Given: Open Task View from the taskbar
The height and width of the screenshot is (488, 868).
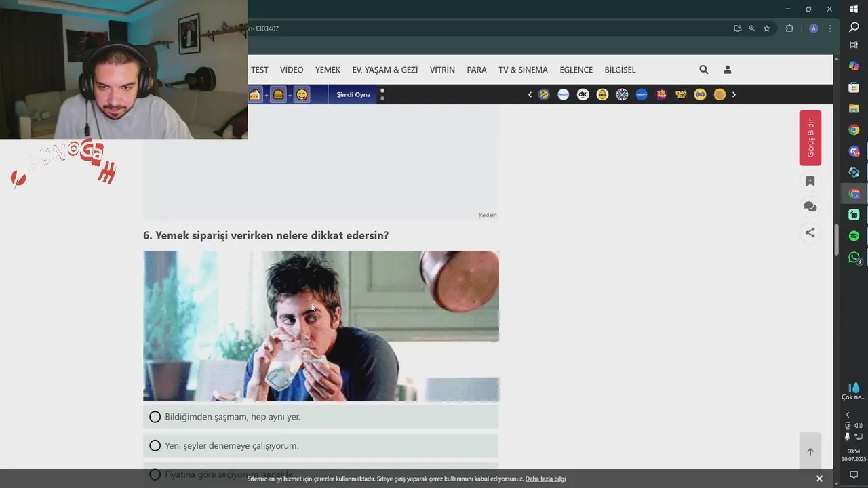Looking at the screenshot, I should pyautogui.click(x=854, y=45).
